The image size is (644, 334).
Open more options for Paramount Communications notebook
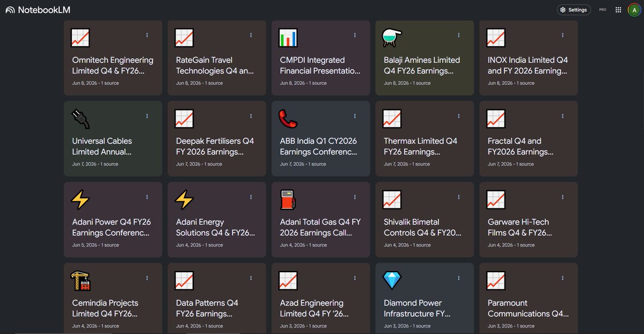pos(562,278)
